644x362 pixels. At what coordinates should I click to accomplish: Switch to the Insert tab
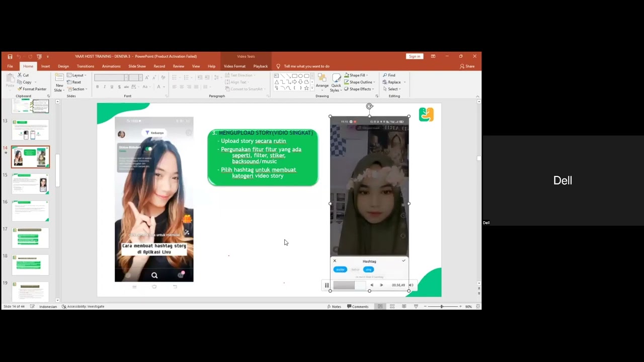(x=45, y=66)
